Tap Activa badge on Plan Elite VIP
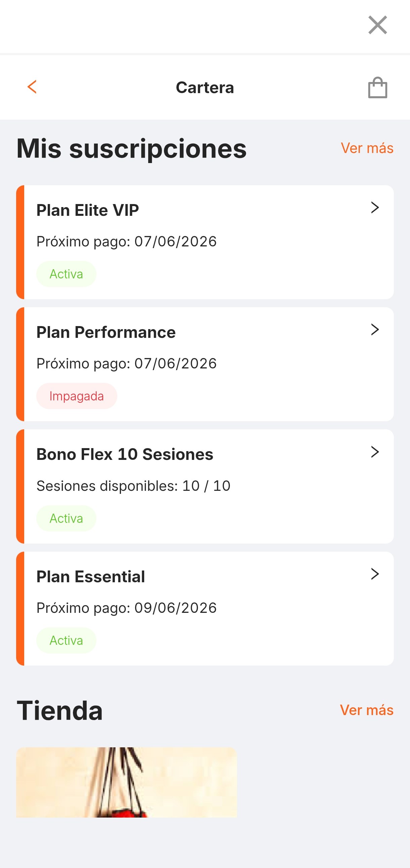 pyautogui.click(x=66, y=274)
